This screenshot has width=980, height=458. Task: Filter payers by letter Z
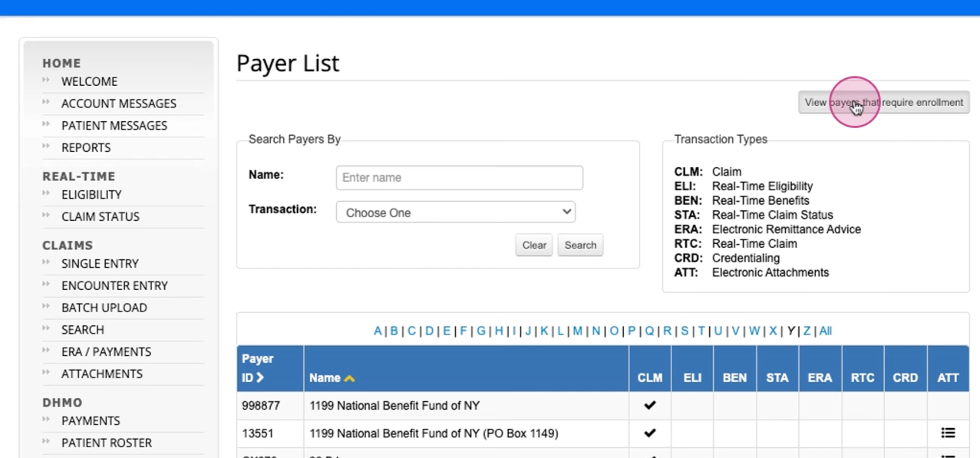click(807, 331)
